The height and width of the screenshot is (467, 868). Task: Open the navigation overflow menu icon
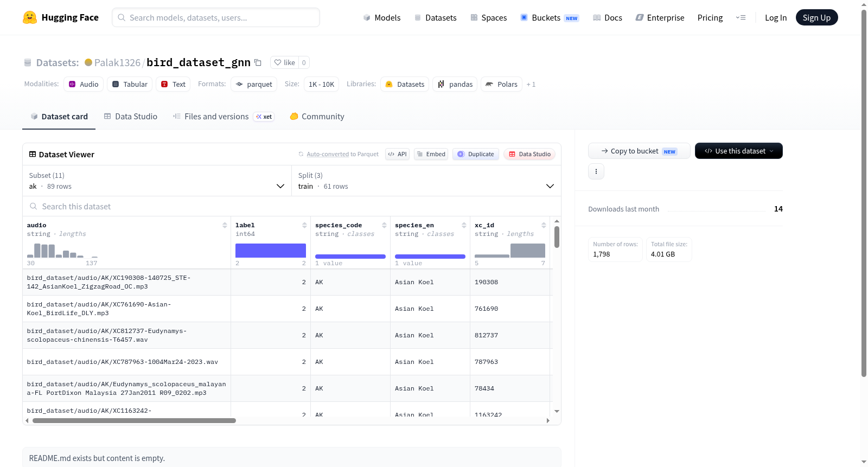(741, 17)
